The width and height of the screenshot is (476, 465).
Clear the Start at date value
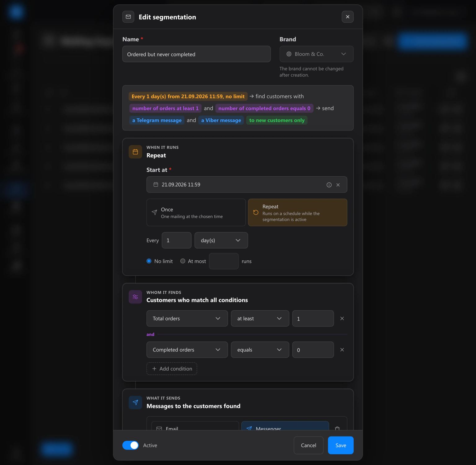click(x=338, y=185)
